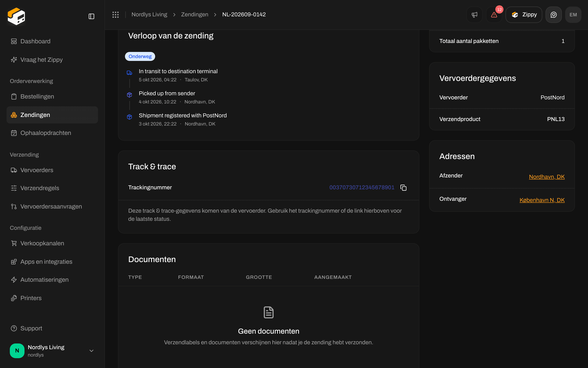Open the apps grid launcher

(x=115, y=15)
